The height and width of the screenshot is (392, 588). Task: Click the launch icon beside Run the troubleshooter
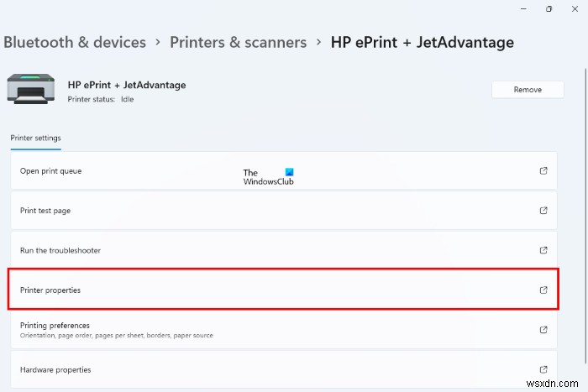pyautogui.click(x=543, y=250)
